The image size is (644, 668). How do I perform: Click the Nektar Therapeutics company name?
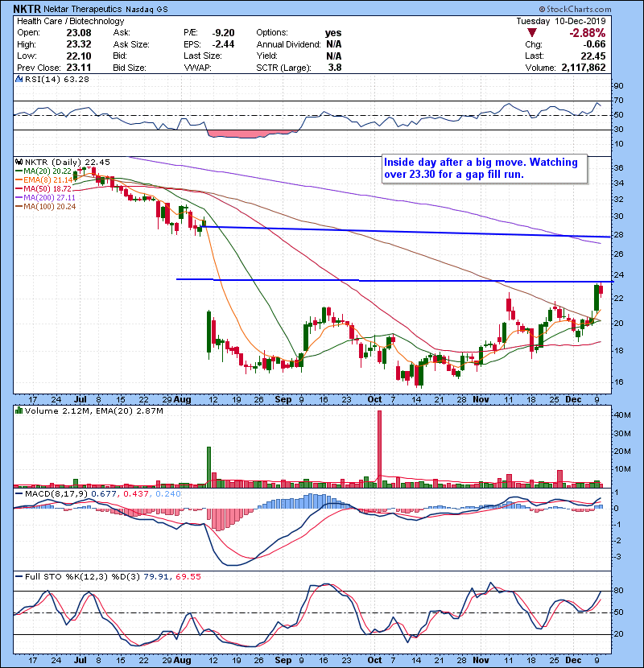83,9
